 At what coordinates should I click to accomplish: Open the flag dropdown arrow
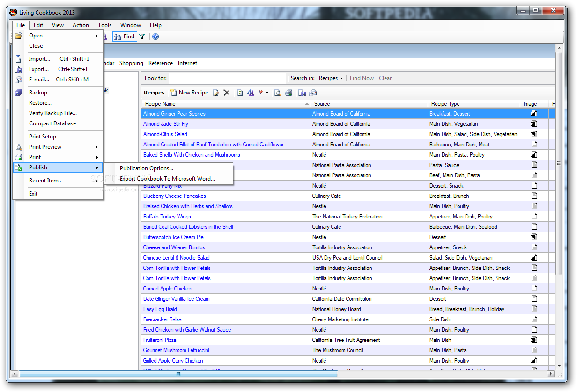[x=267, y=93]
